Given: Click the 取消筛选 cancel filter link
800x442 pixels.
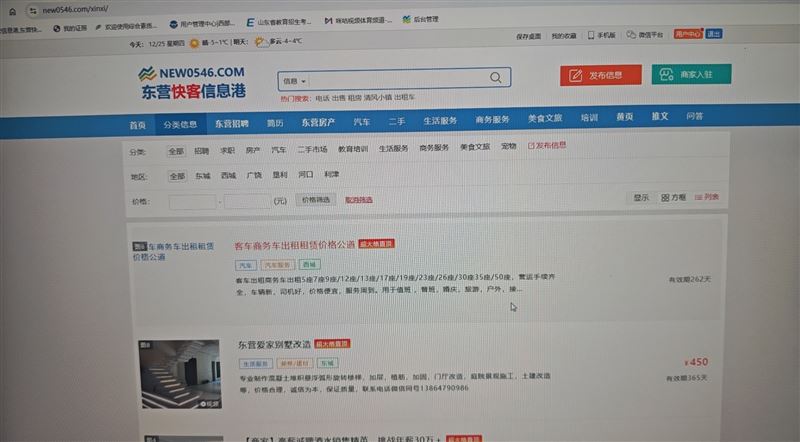Looking at the screenshot, I should (359, 200).
